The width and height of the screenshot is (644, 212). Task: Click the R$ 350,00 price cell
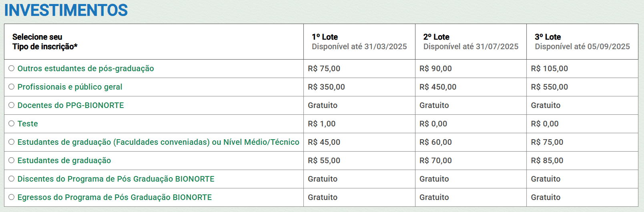click(x=326, y=87)
